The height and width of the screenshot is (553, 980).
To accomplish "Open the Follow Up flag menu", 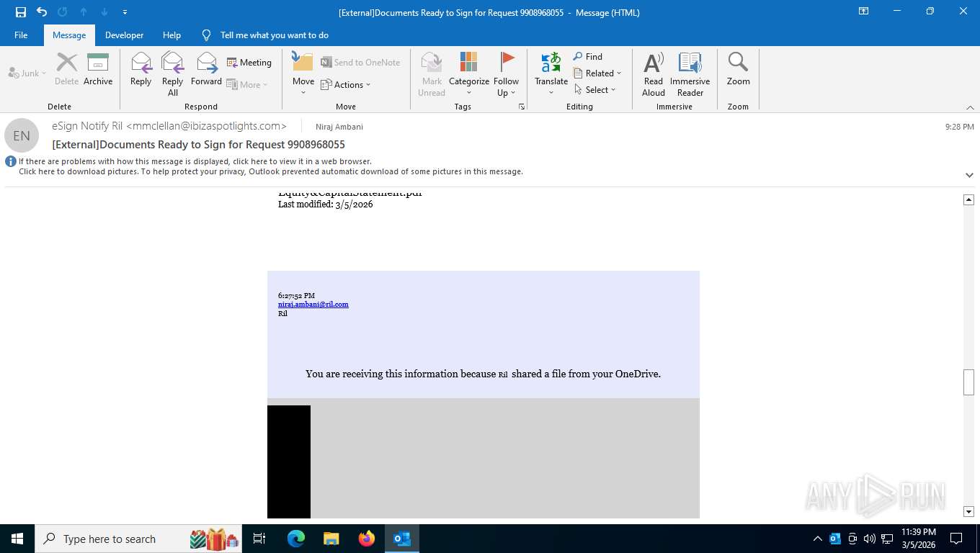I will pos(507,73).
